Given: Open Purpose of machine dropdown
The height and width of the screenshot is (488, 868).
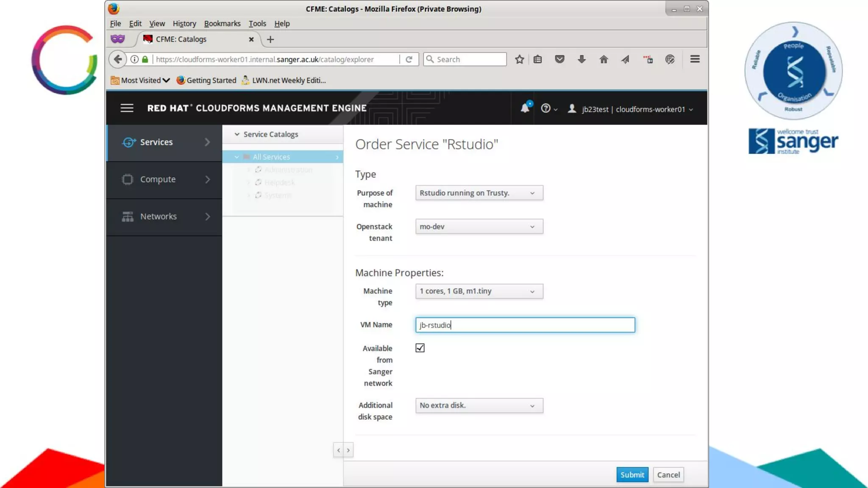Looking at the screenshot, I should tap(479, 193).
